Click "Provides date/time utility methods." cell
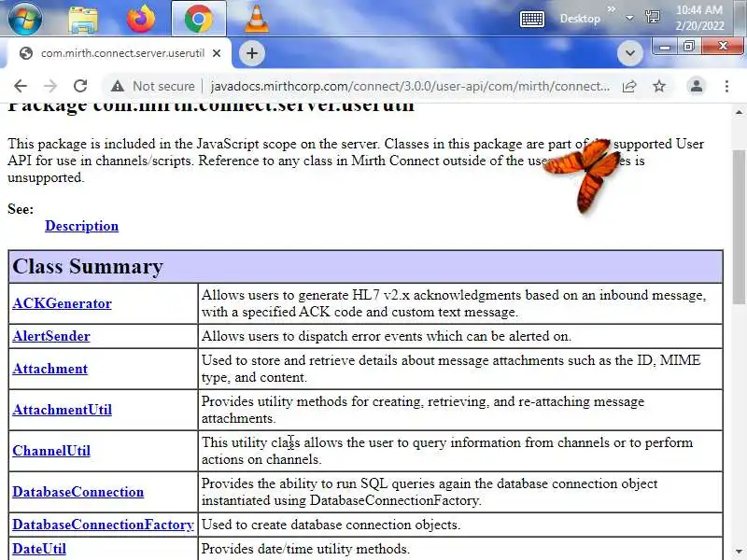 460,549
